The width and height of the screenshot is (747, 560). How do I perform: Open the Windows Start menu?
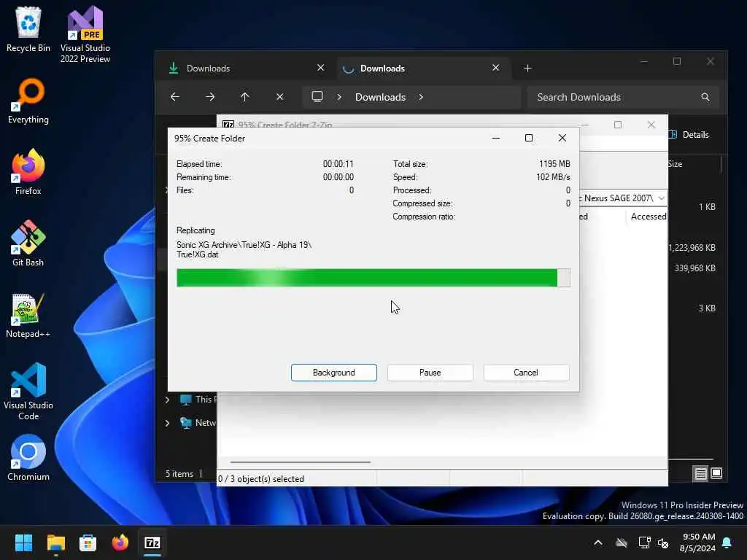point(23,542)
